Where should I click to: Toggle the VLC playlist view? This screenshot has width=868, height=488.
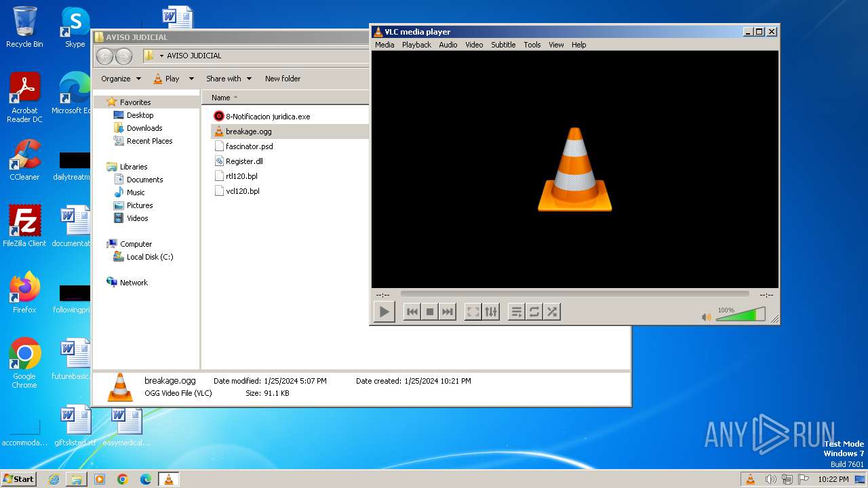[517, 312]
